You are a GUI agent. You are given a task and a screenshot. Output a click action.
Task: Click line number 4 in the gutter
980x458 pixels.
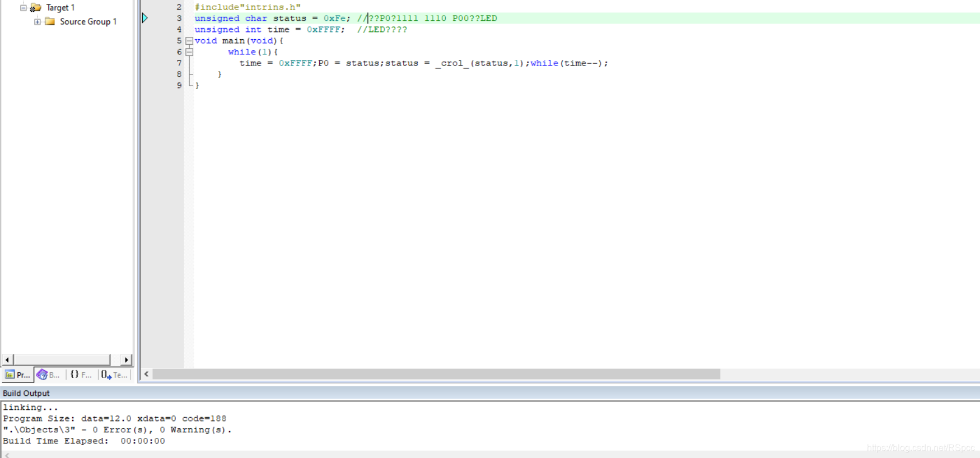[x=179, y=30]
